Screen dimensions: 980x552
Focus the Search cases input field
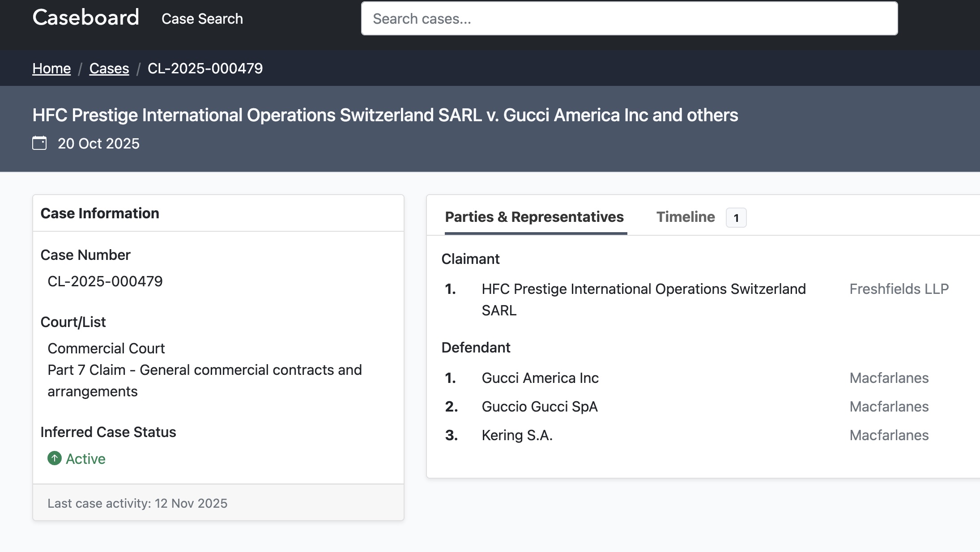pyautogui.click(x=629, y=19)
